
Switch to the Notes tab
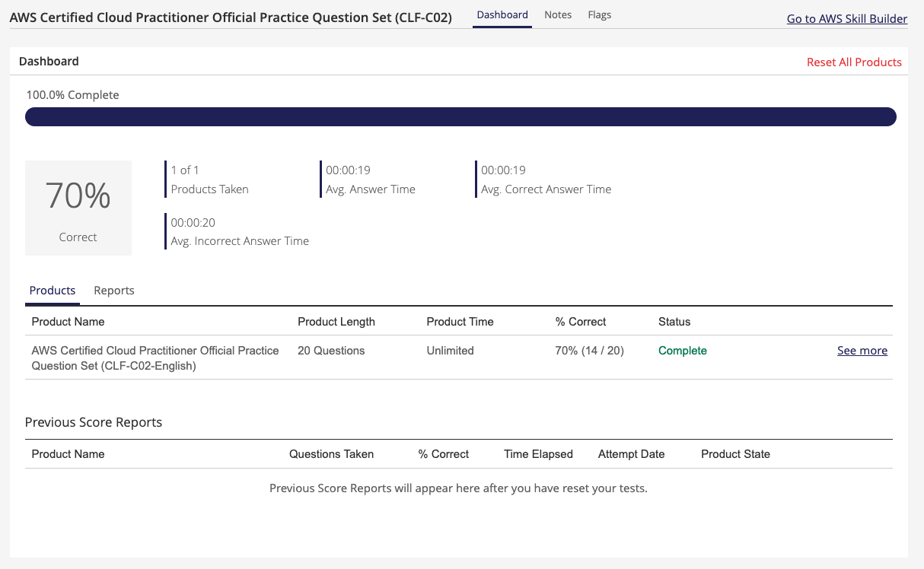click(x=558, y=14)
